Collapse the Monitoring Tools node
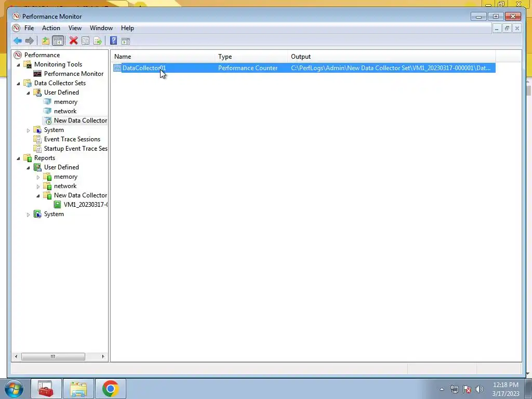 (18, 65)
